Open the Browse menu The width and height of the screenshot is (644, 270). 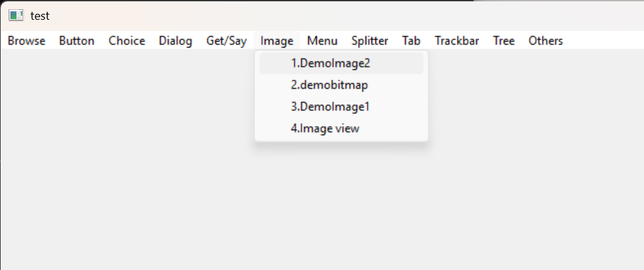click(x=27, y=41)
